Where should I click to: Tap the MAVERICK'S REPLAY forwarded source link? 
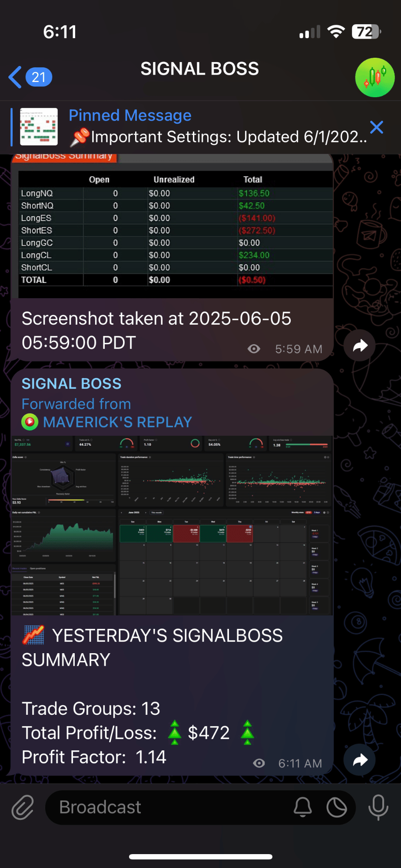pos(117,422)
